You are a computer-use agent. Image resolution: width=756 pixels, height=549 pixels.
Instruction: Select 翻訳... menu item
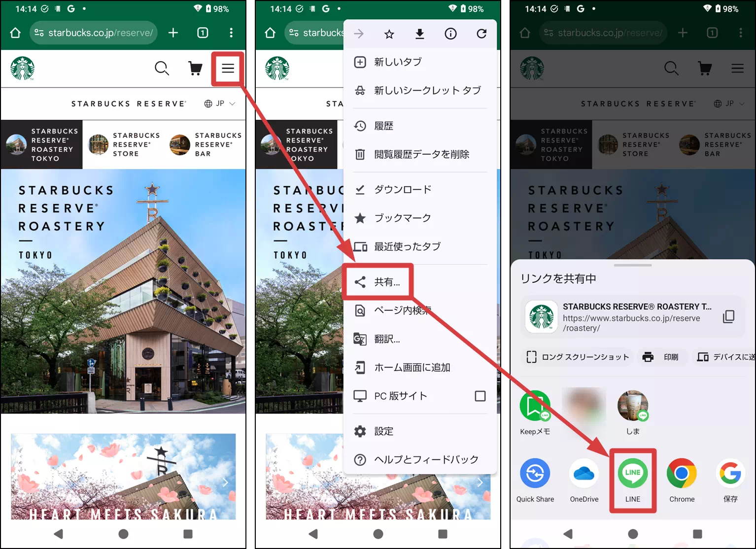click(x=420, y=339)
